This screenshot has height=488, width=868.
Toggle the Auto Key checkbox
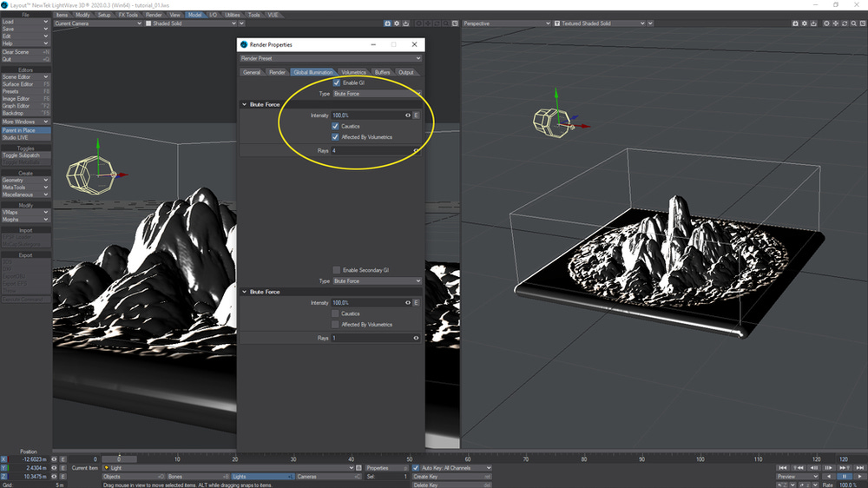pyautogui.click(x=416, y=468)
